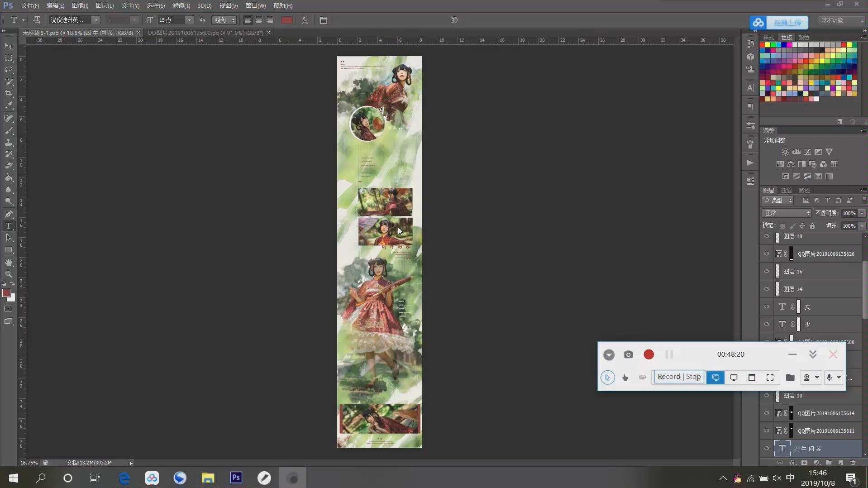Open recorder output folder icon
The width and height of the screenshot is (868, 488).
click(790, 377)
